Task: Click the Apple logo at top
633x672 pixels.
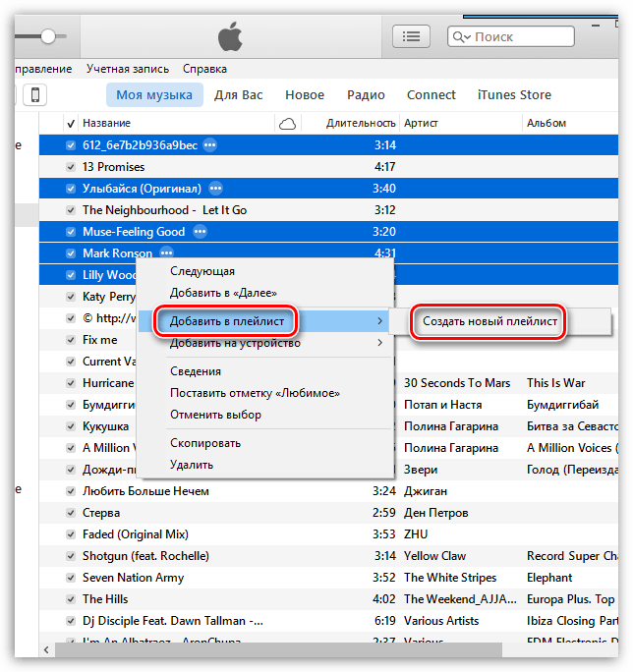Action: tap(230, 38)
